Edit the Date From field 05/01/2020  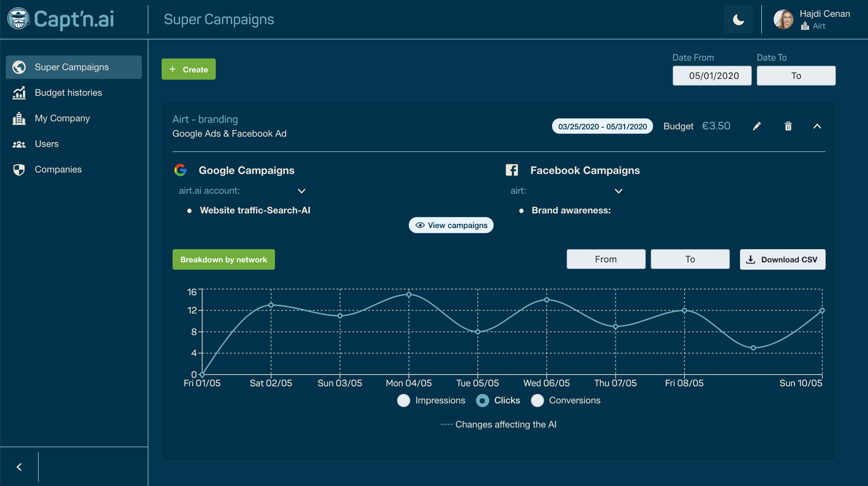712,76
